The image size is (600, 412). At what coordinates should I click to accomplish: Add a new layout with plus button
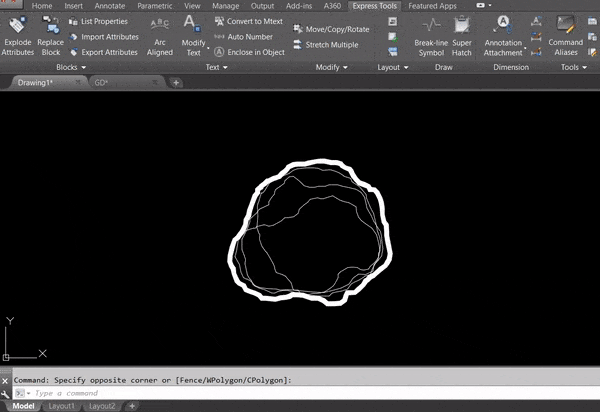click(132, 406)
